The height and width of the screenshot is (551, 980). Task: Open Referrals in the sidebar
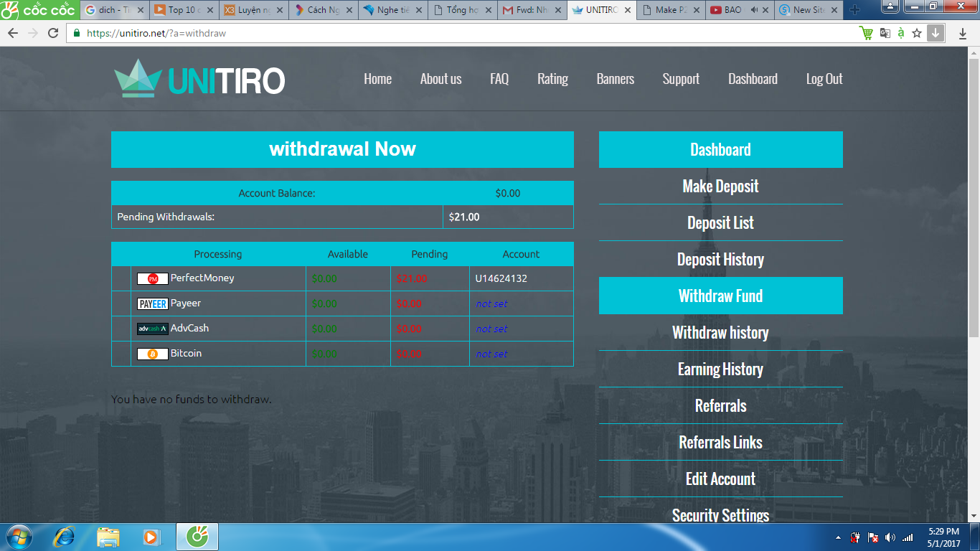pos(721,405)
